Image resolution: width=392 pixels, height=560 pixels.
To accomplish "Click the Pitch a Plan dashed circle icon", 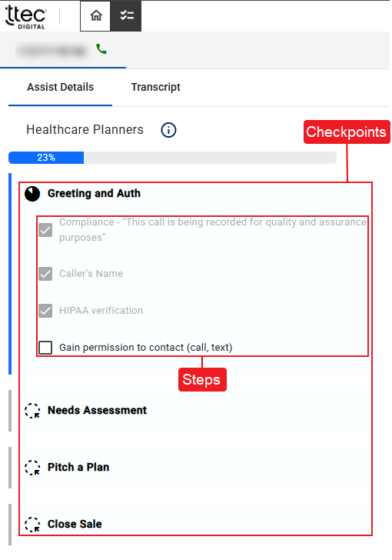I will 32,467.
